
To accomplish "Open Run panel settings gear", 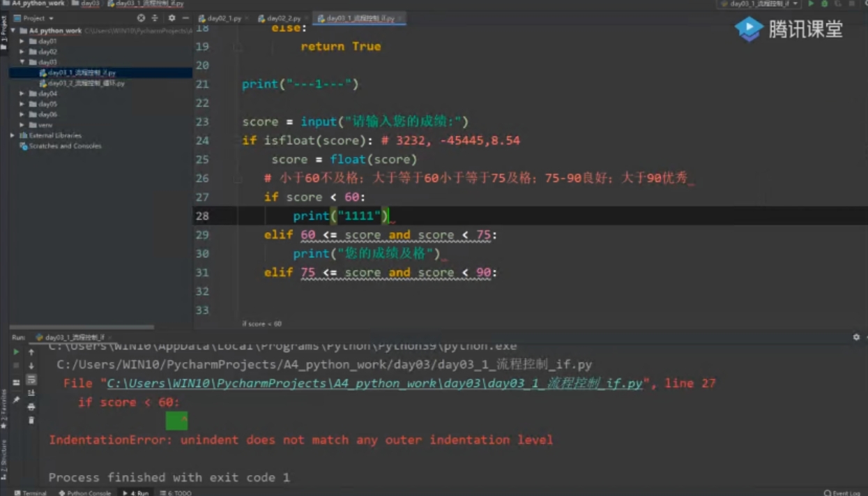I will pyautogui.click(x=856, y=337).
